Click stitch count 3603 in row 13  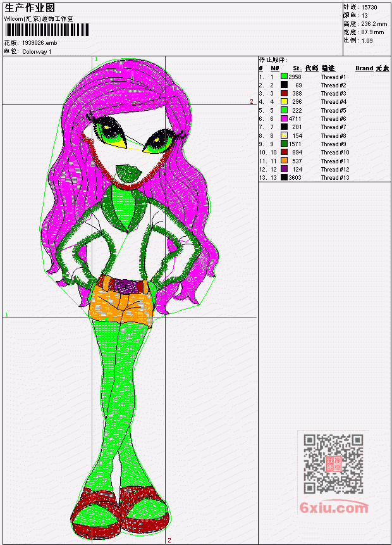[295, 178]
